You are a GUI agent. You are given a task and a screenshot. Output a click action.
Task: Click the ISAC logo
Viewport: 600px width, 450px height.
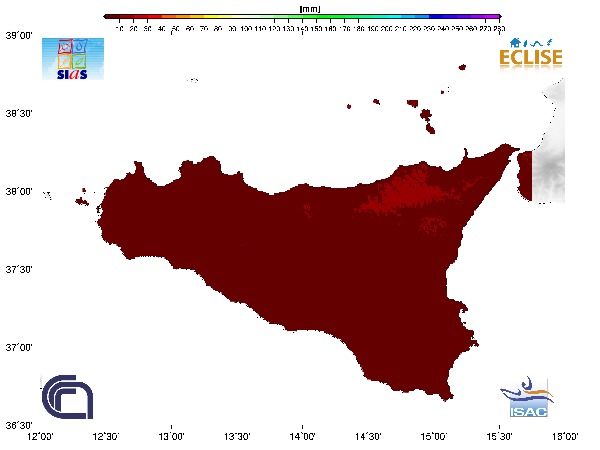click(528, 397)
